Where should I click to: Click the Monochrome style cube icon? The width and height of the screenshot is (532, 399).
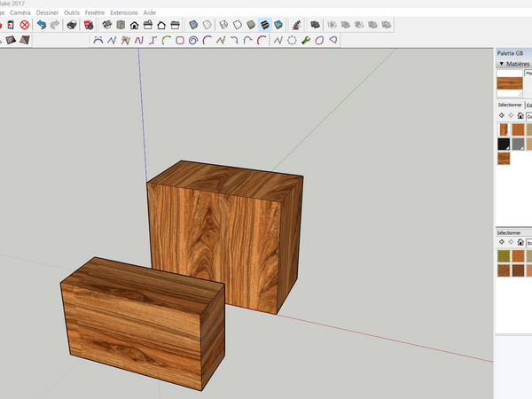(x=279, y=25)
